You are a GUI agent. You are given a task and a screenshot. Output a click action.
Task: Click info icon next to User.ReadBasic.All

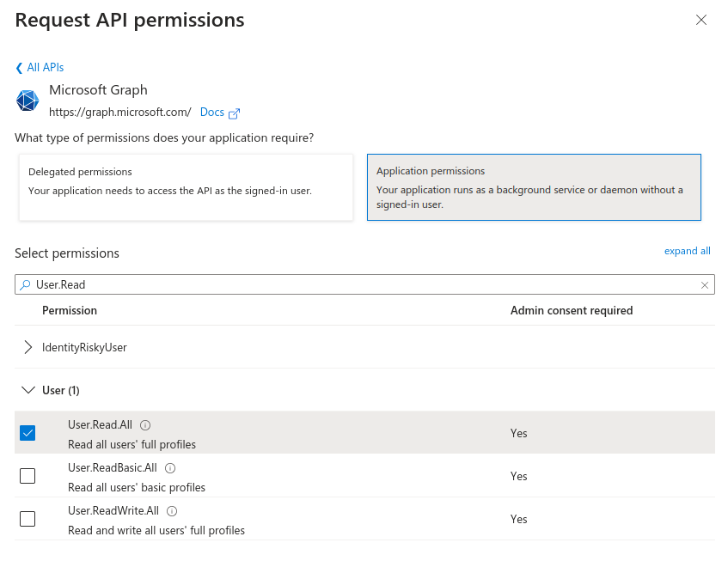pos(170,468)
